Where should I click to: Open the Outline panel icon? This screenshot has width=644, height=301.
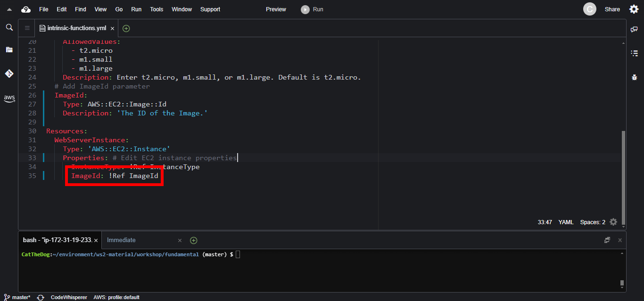tap(634, 53)
